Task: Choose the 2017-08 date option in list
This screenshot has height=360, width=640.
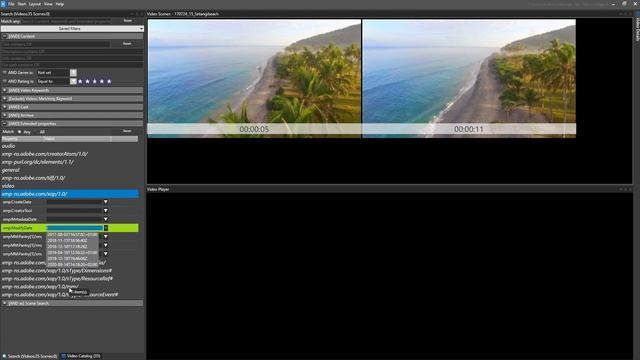Action: pos(72,235)
